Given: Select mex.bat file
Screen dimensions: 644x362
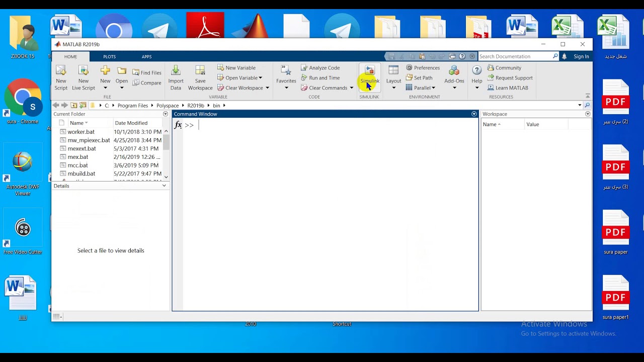Looking at the screenshot, I should [78, 157].
